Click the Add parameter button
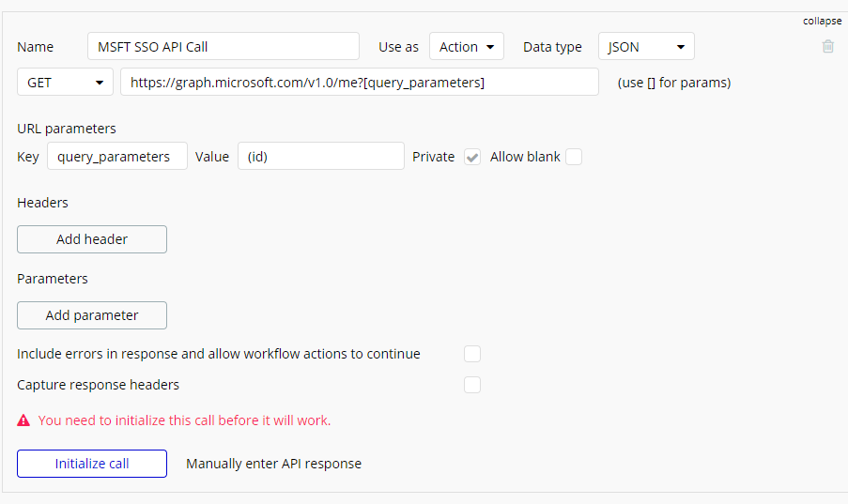848x504 pixels. point(92,315)
